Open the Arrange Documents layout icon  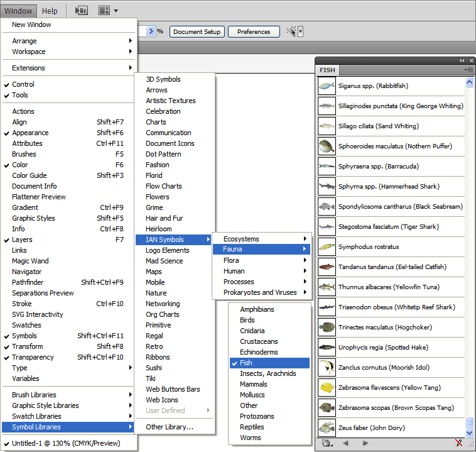(104, 11)
